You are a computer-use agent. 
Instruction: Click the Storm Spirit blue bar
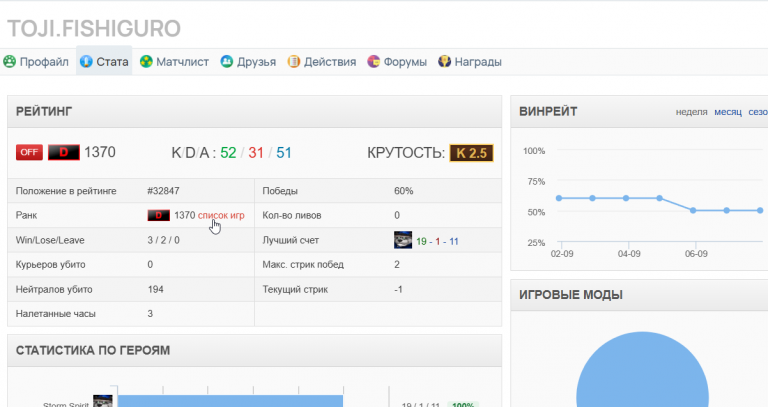coord(230,401)
